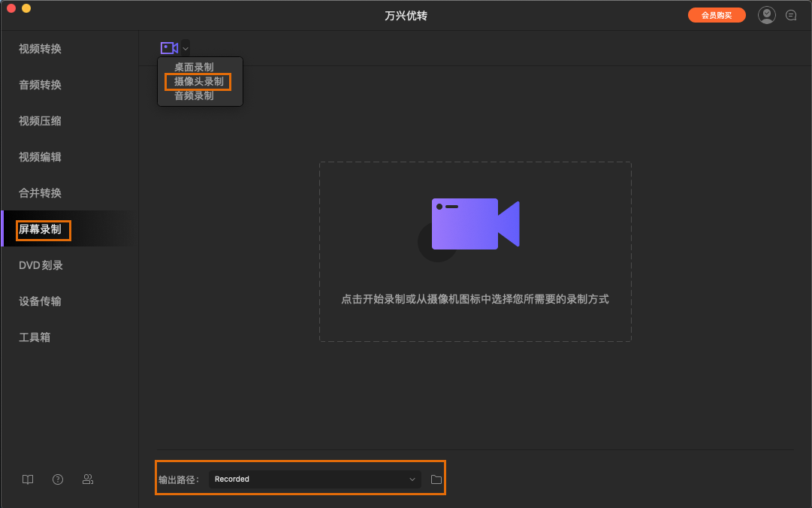Click the help question mark icon

[57, 479]
